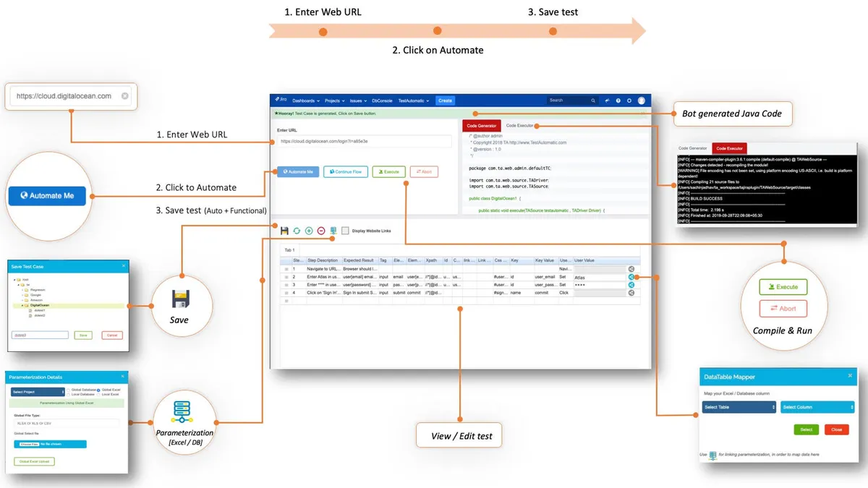This screenshot has height=488, width=868.
Task: Click the share icon on step row 4
Action: coord(631,293)
